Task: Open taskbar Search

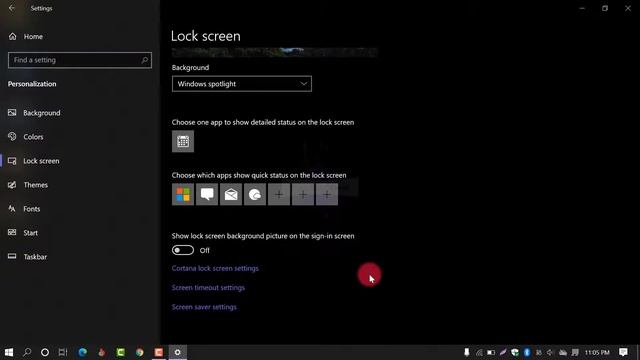Action: tap(27, 352)
